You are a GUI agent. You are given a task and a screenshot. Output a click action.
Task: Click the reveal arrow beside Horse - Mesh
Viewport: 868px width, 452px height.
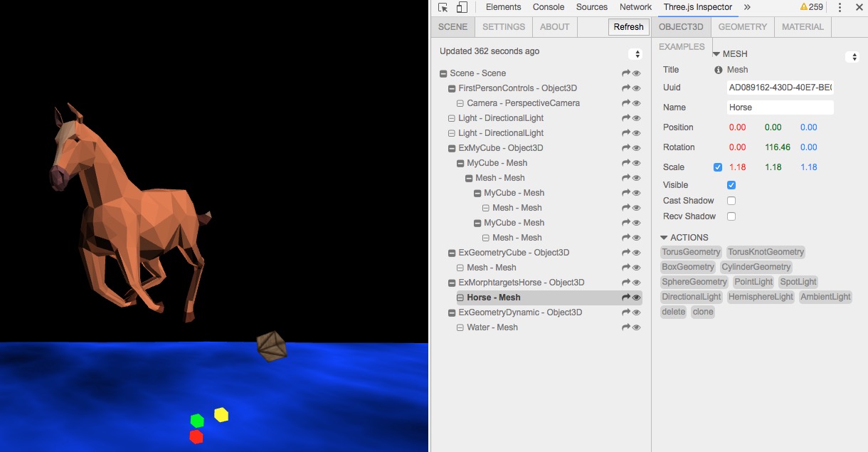click(625, 297)
